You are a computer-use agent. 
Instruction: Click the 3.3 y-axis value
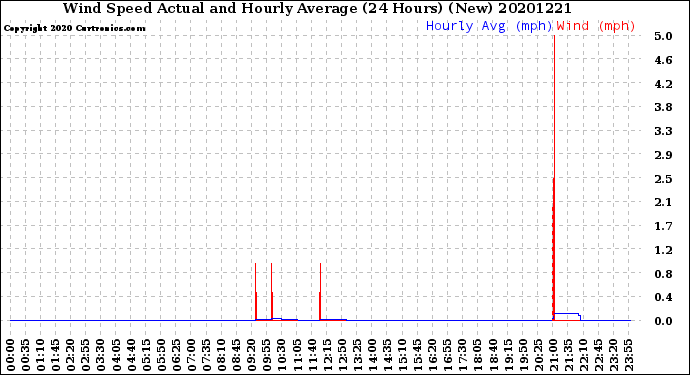[663, 131]
